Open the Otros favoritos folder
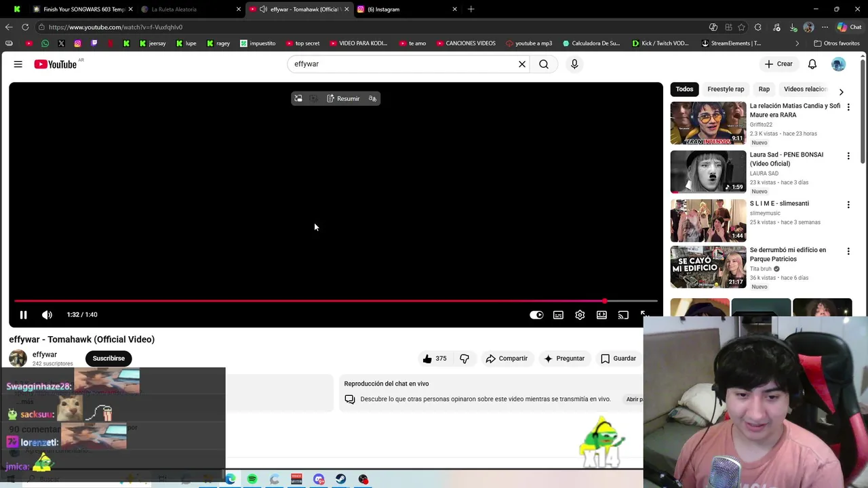This screenshot has height=488, width=868. tap(837, 43)
